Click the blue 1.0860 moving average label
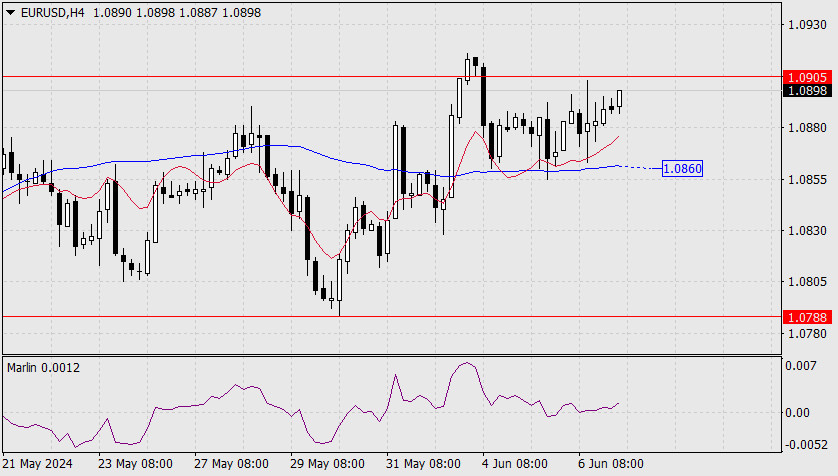Screen dimensions: 838x476 682,169
